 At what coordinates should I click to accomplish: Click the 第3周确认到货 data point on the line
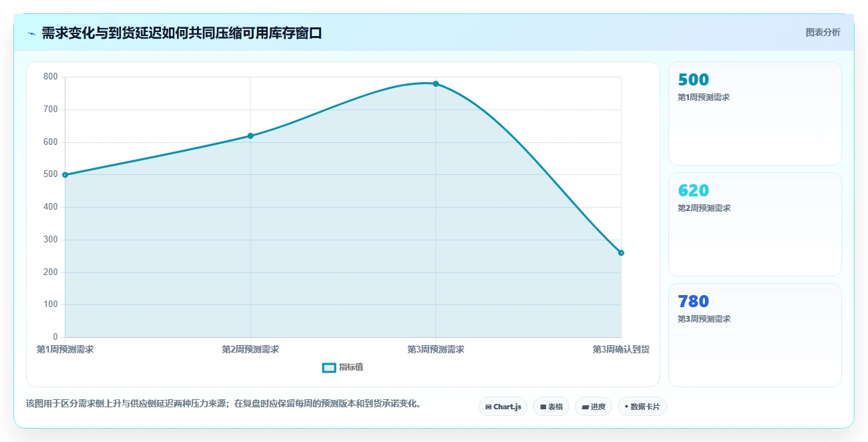coord(621,252)
